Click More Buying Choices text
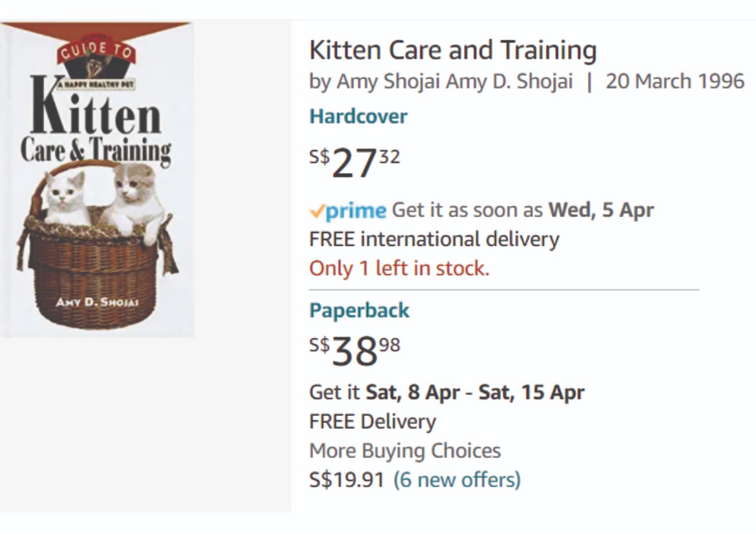Image resolution: width=756 pixels, height=534 pixels. point(407,451)
